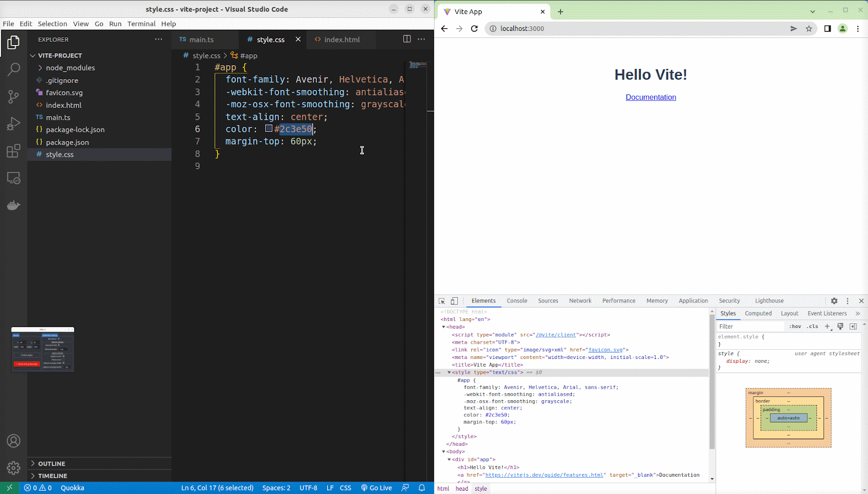
Task: Open the errors and warnings problems counter
Action: click(x=38, y=487)
